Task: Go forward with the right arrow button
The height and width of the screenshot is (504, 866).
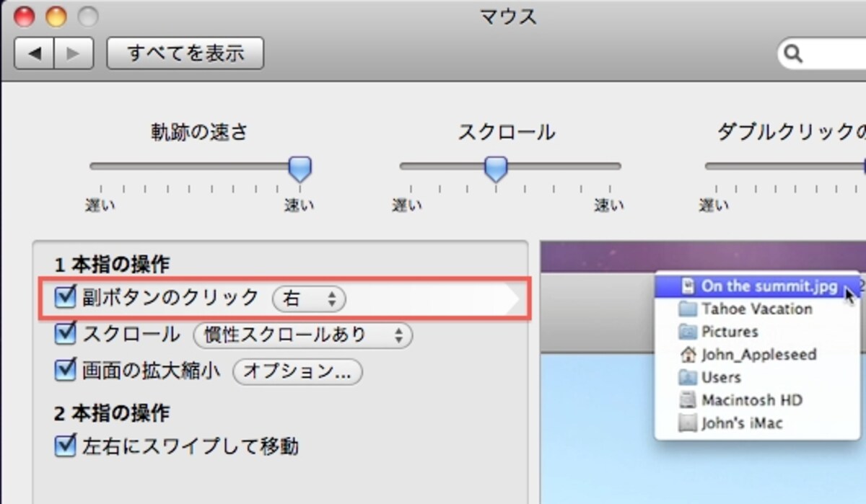Action: click(73, 53)
